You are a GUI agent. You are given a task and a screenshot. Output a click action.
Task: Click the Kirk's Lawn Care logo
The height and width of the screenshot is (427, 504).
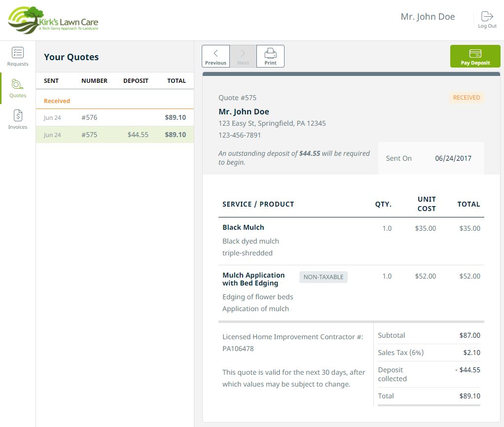pyautogui.click(x=53, y=20)
